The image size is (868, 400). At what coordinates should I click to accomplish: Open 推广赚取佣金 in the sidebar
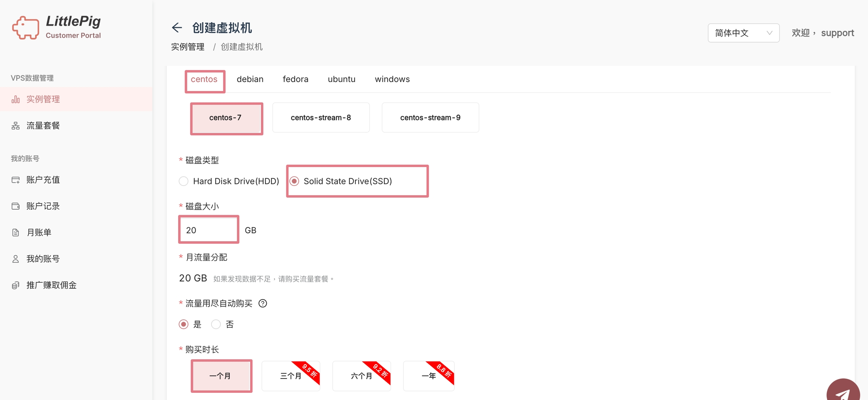click(x=52, y=285)
